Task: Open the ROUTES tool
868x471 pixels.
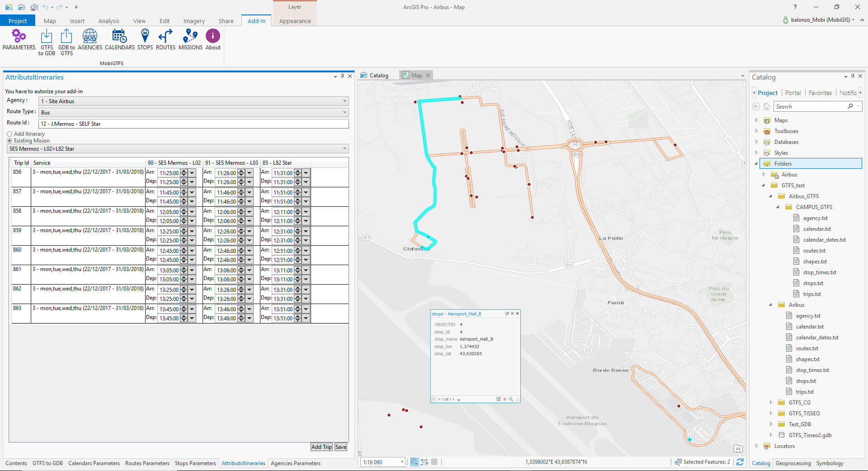Action: [165, 39]
